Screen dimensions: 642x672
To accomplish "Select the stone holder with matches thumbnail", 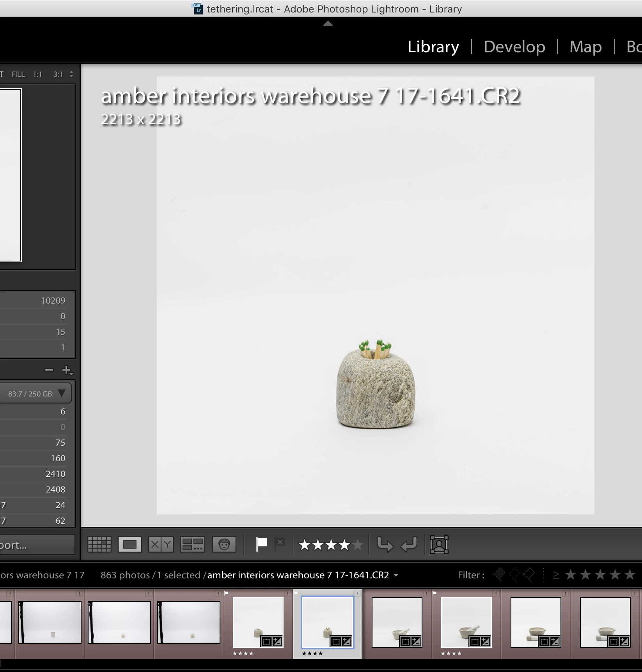I will (x=328, y=622).
